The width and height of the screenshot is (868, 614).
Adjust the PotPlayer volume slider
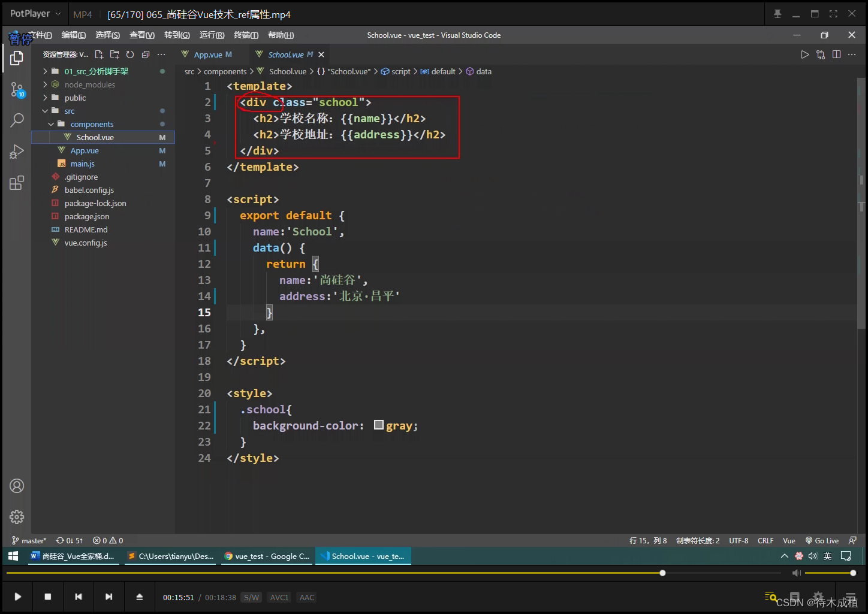(830, 573)
